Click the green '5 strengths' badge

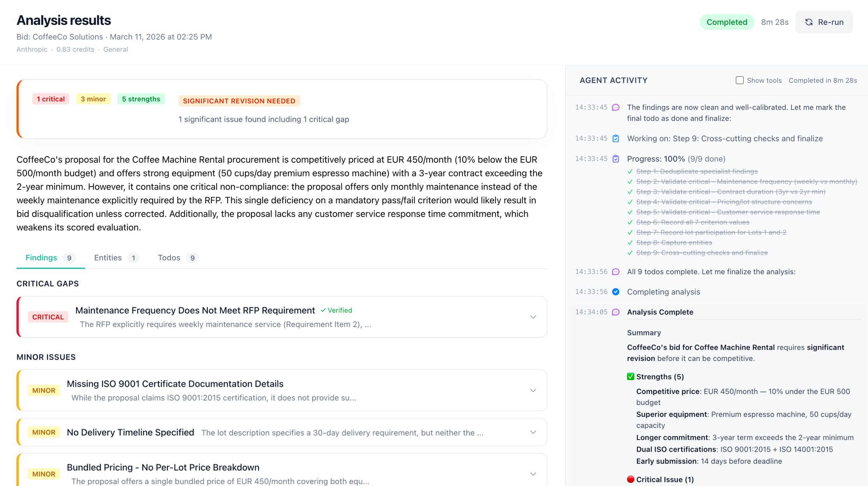(x=141, y=99)
